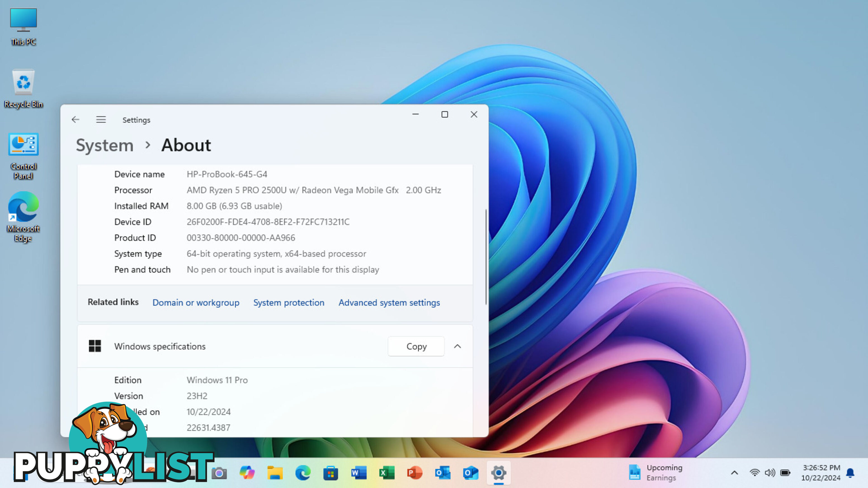
Task: Select the device name HP-ProBook-645-G4
Action: [227, 174]
